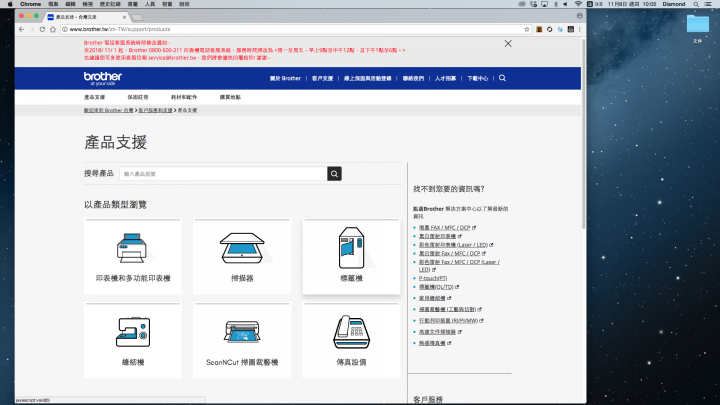Submit product search with black magnifier button
Screen dimensions: 720x405
pos(334,174)
